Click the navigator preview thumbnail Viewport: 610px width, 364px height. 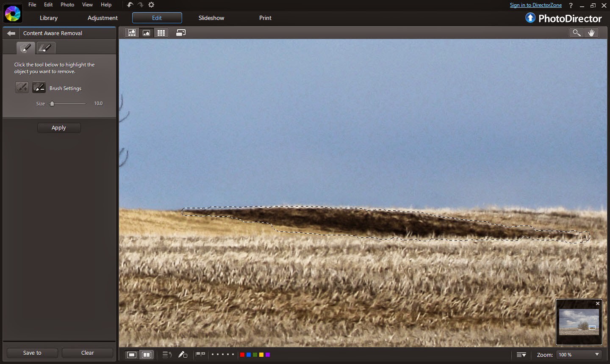579,322
